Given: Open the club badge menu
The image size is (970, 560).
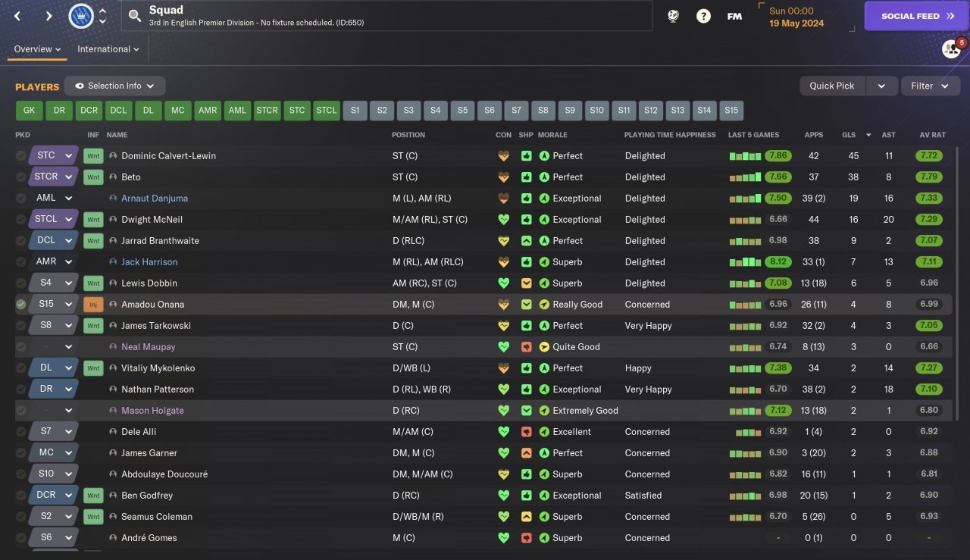Looking at the screenshot, I should [81, 16].
